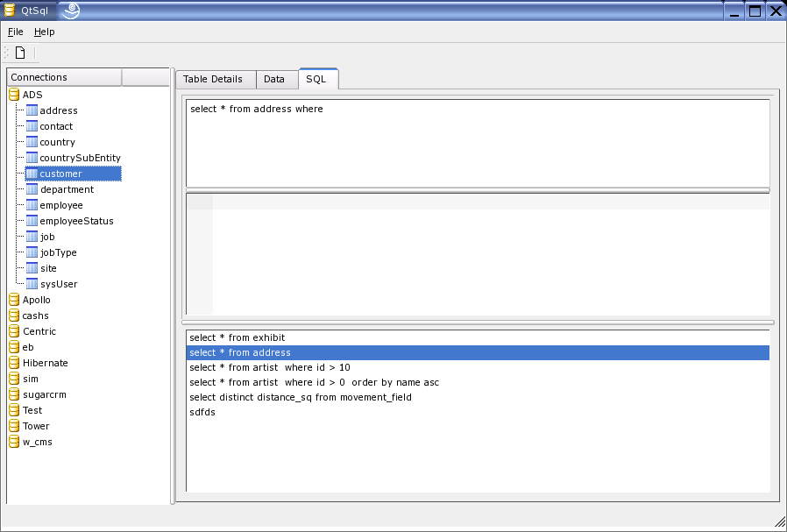The image size is (787, 532).
Task: Select the sysUser table name
Action: pos(60,285)
